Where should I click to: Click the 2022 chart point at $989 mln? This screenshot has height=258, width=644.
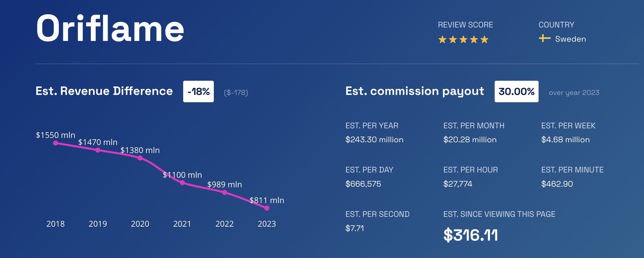coord(225,192)
